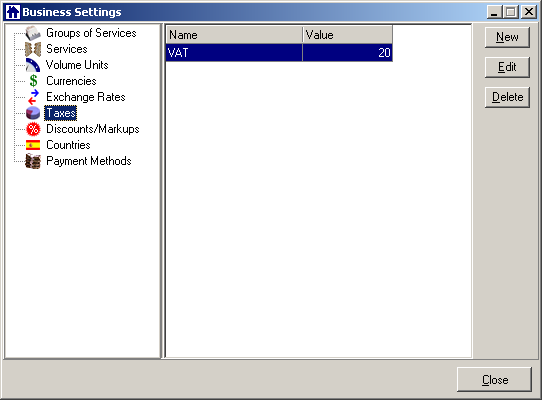Screen dimensions: 542x400
Task: Click the green dollar Currencies icon
Action: click(33, 81)
